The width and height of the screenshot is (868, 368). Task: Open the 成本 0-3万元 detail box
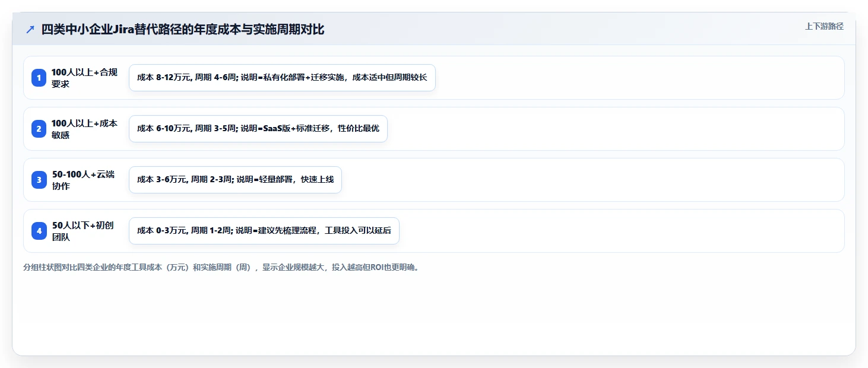click(x=264, y=231)
